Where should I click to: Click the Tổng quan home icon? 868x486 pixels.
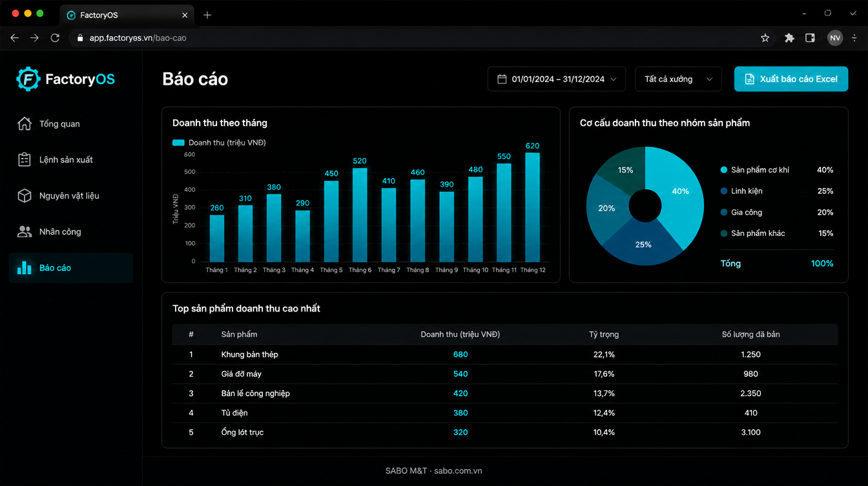(x=25, y=123)
